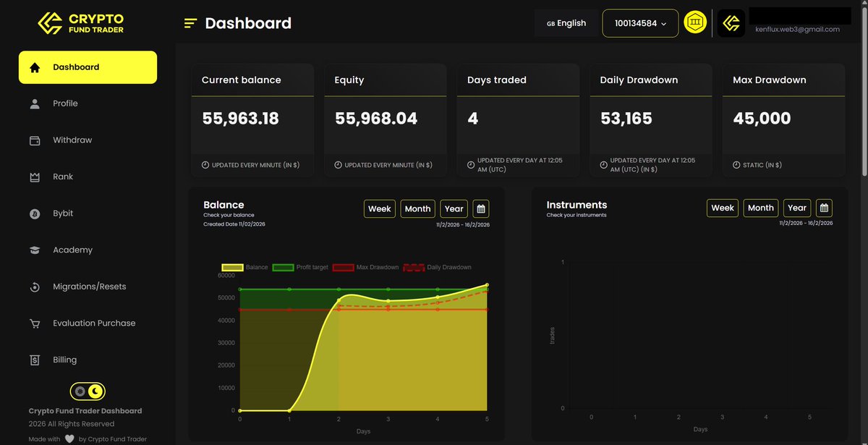This screenshot has height=445, width=868.
Task: Open Bybit in the sidebar
Action: 88,213
